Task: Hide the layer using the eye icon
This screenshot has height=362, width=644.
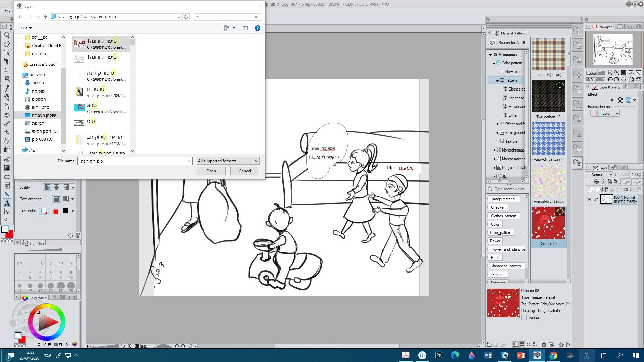Action: click(589, 200)
